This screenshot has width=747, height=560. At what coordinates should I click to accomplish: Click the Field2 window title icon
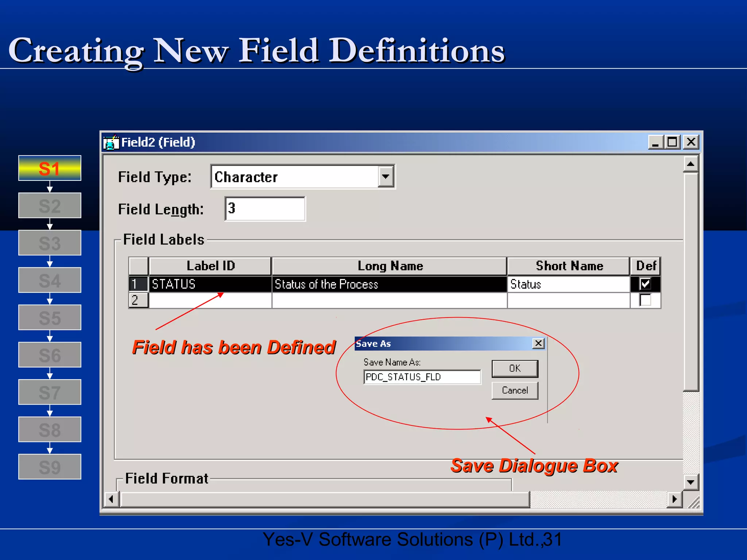pyautogui.click(x=111, y=142)
